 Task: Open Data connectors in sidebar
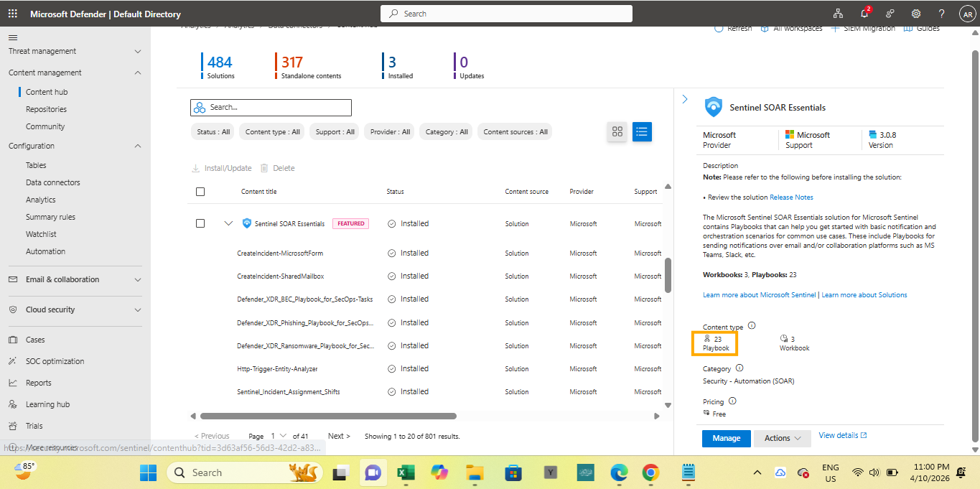coord(53,182)
